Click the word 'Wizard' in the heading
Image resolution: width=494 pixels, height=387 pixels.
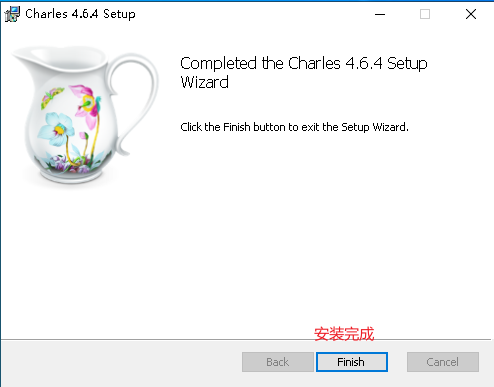point(205,82)
